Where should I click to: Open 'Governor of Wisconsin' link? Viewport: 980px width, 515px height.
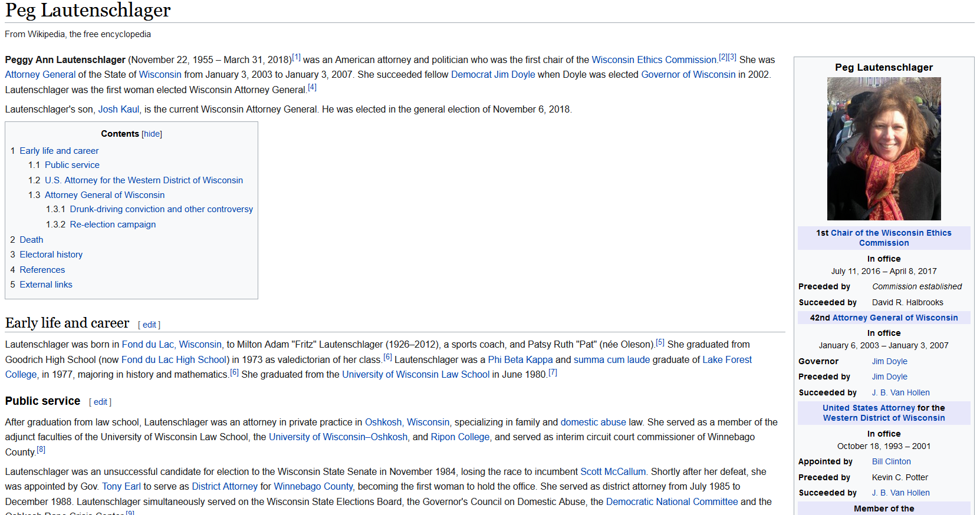(x=688, y=75)
